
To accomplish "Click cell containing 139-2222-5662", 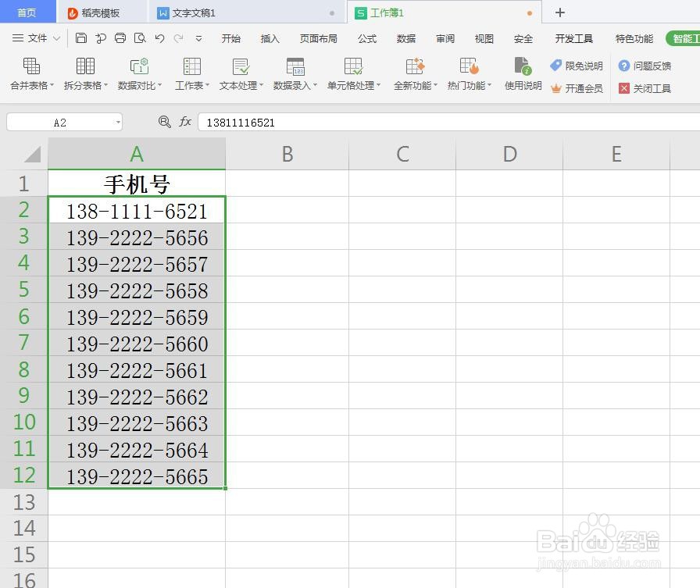I will (137, 396).
